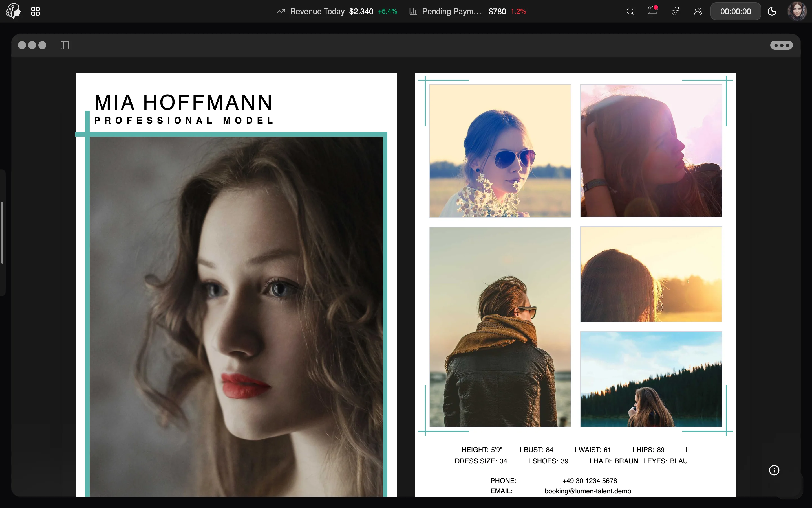The height and width of the screenshot is (508, 812).
Task: Click the Revenue Today trend icon
Action: (281, 11)
